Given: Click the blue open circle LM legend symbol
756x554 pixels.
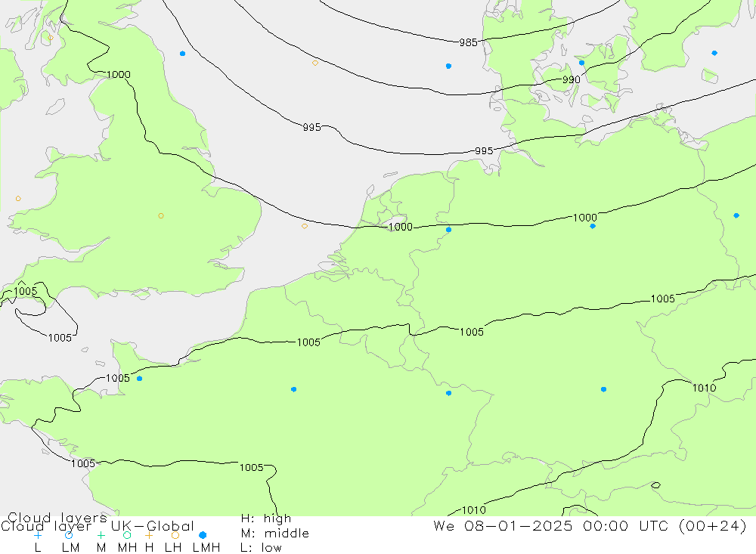Looking at the screenshot, I should (69, 535).
